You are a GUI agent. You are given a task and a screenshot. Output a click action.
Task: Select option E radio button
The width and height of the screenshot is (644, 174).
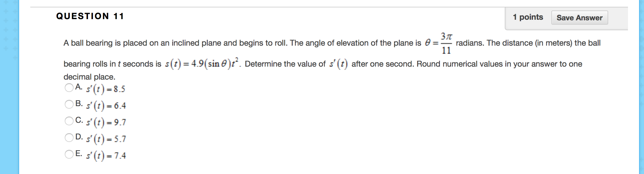click(69, 154)
